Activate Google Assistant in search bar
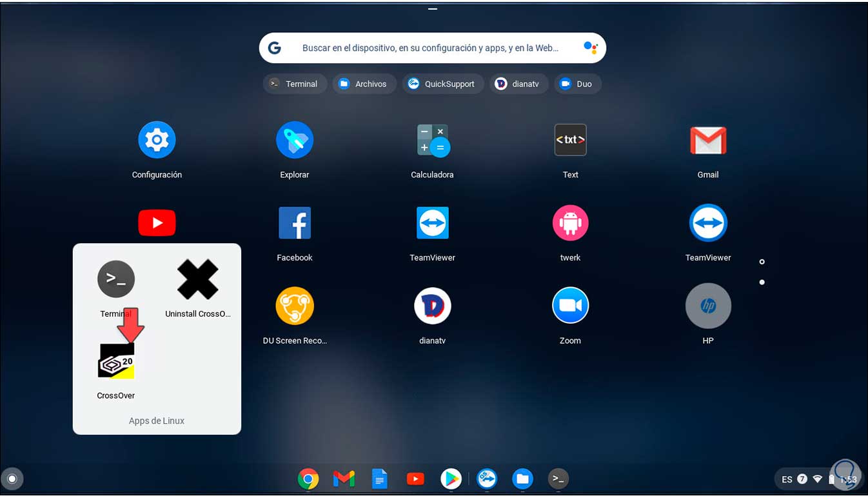 (x=590, y=48)
